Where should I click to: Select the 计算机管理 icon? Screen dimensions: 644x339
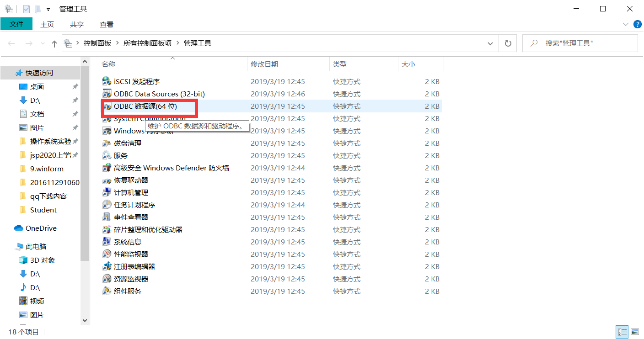click(107, 192)
